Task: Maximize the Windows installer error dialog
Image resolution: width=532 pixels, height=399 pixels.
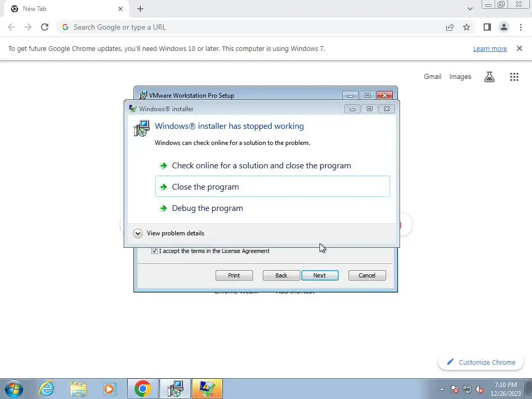Action: (x=369, y=109)
